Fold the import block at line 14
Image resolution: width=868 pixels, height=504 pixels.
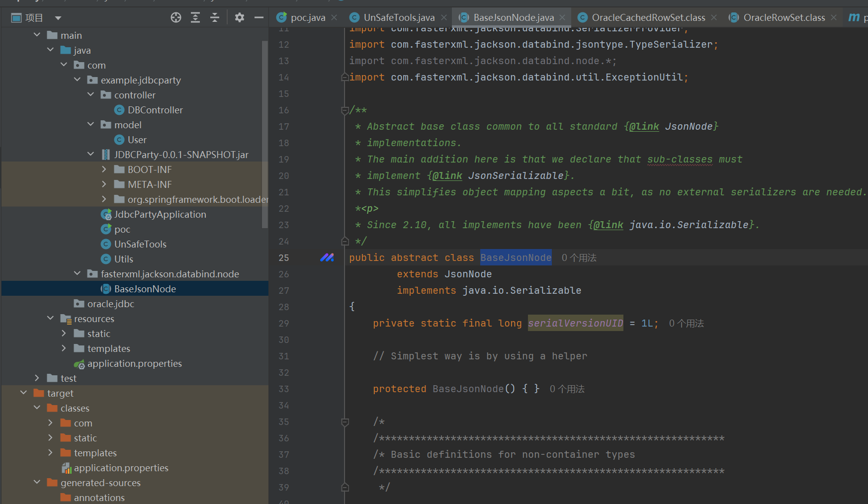click(345, 77)
